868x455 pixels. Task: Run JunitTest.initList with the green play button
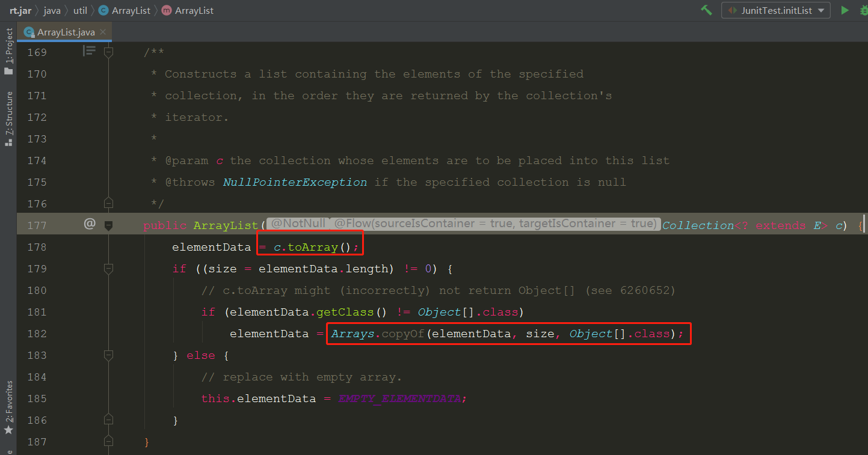845,10
